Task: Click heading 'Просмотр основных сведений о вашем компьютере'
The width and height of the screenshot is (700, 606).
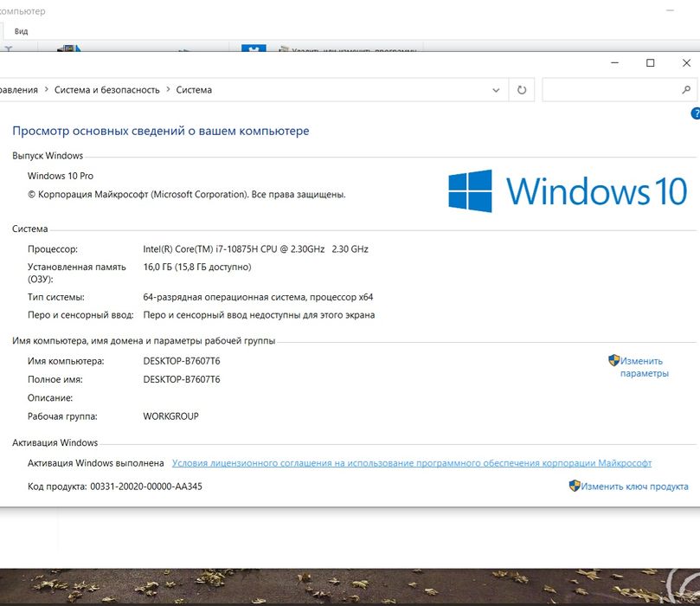Action: (161, 131)
